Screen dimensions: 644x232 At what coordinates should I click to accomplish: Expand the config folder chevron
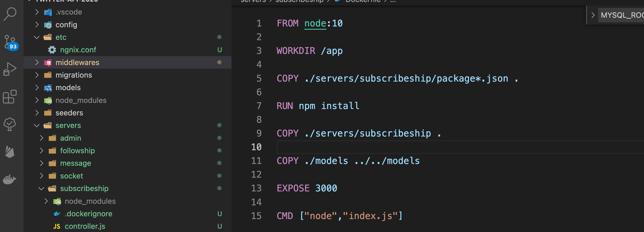pyautogui.click(x=37, y=24)
